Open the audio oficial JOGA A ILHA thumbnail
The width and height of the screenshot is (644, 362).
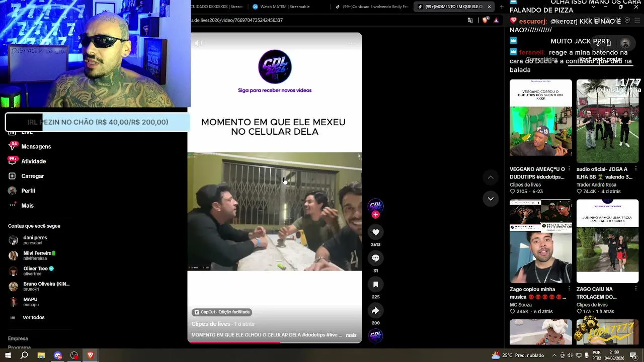608,121
